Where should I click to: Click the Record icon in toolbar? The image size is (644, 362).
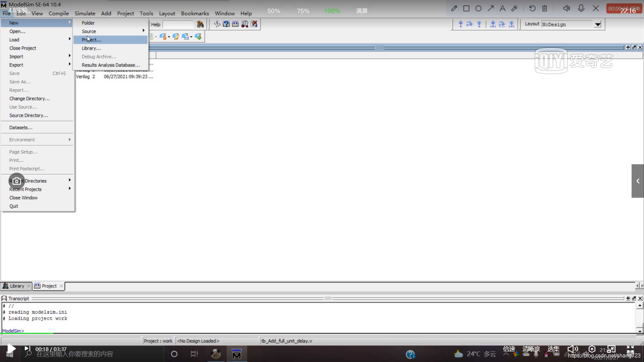coord(581,8)
